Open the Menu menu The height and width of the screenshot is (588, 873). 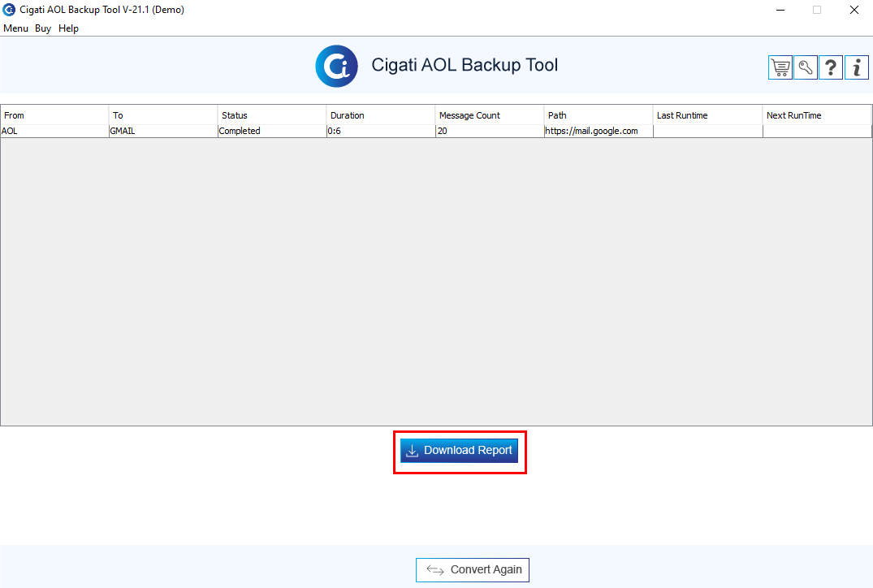pos(15,28)
